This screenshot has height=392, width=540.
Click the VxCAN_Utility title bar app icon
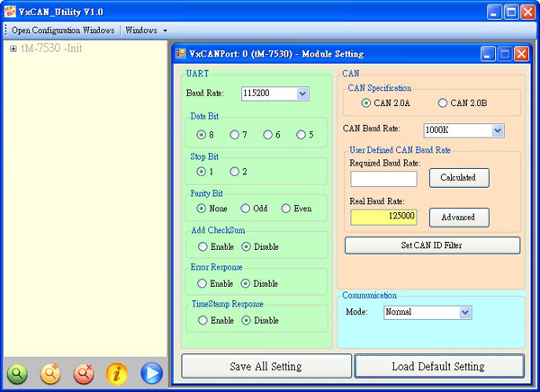10,12
